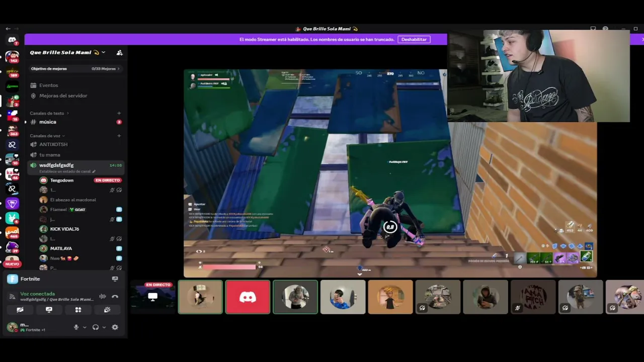Click the Objetivo de mejoras progress bar
The image size is (644, 362).
[x=74, y=69]
